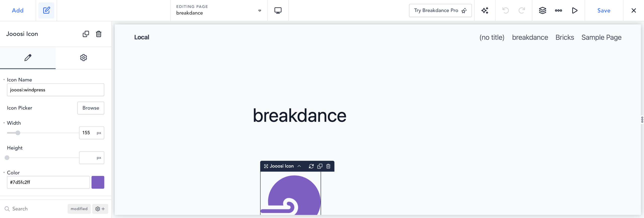Click the Color hex input field

point(48,182)
